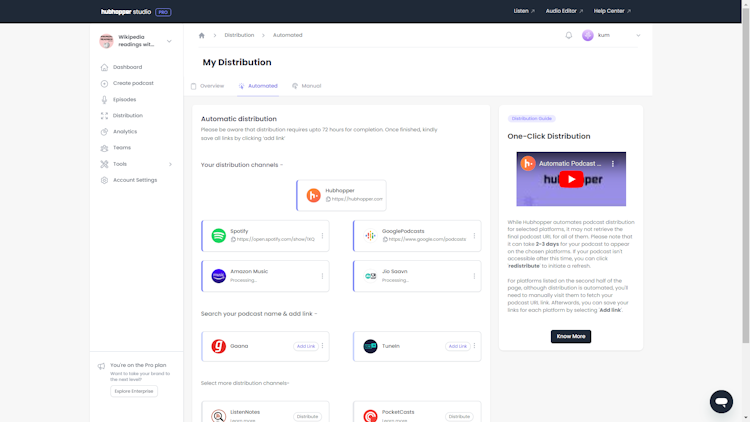Open video options three-dot menu
This screenshot has height=422, width=750.
612,164
